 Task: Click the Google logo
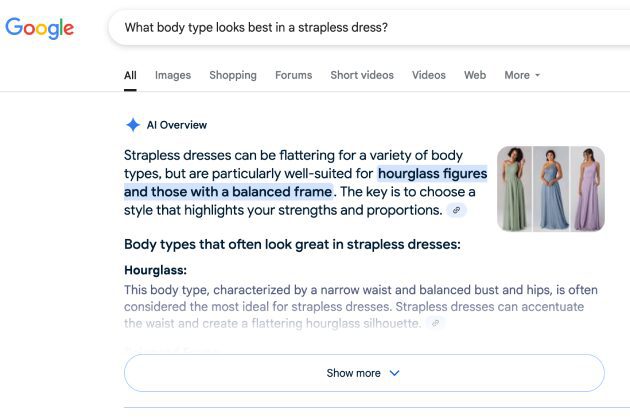click(x=40, y=28)
